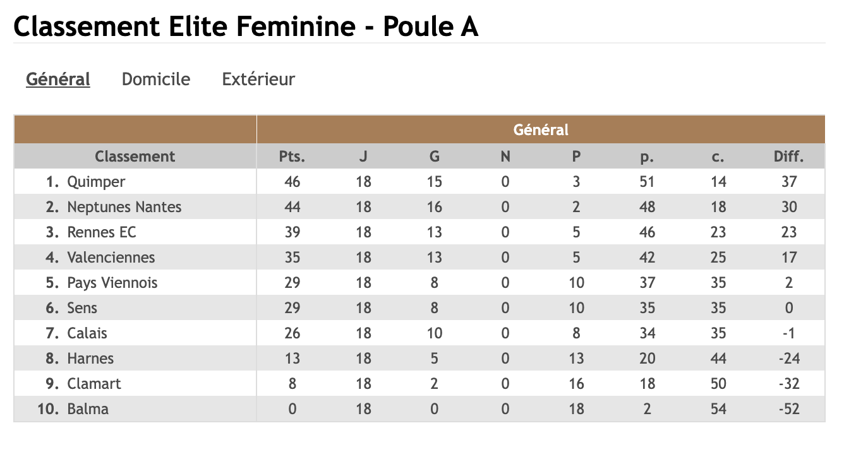Click the Pts. column header
Screen dimensions: 868x452
[292, 157]
